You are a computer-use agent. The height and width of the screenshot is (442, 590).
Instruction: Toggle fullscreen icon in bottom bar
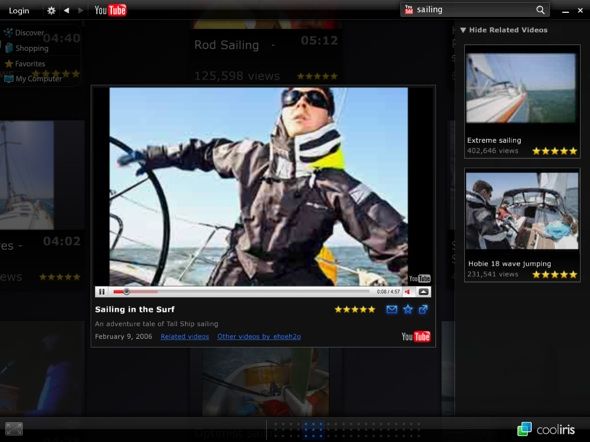[14, 429]
